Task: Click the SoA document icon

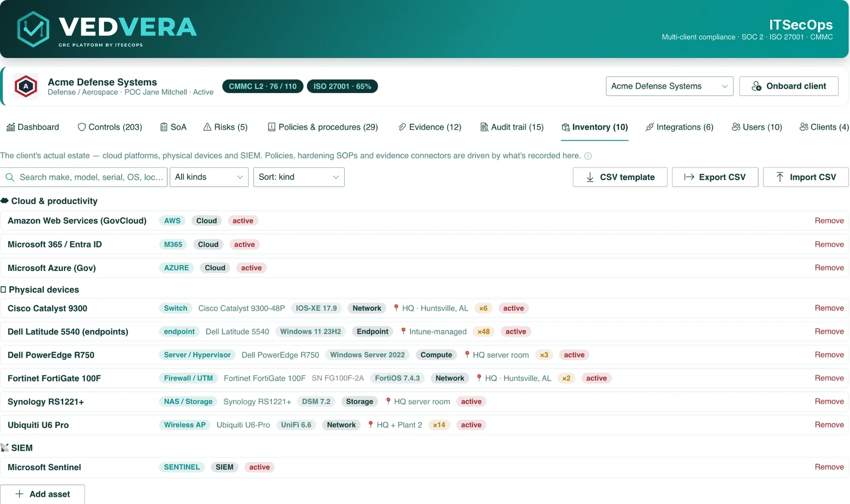Action: [x=164, y=127]
